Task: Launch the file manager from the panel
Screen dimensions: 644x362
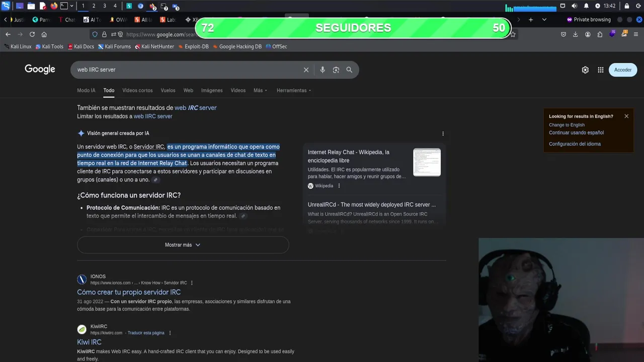Action: pos(31,6)
